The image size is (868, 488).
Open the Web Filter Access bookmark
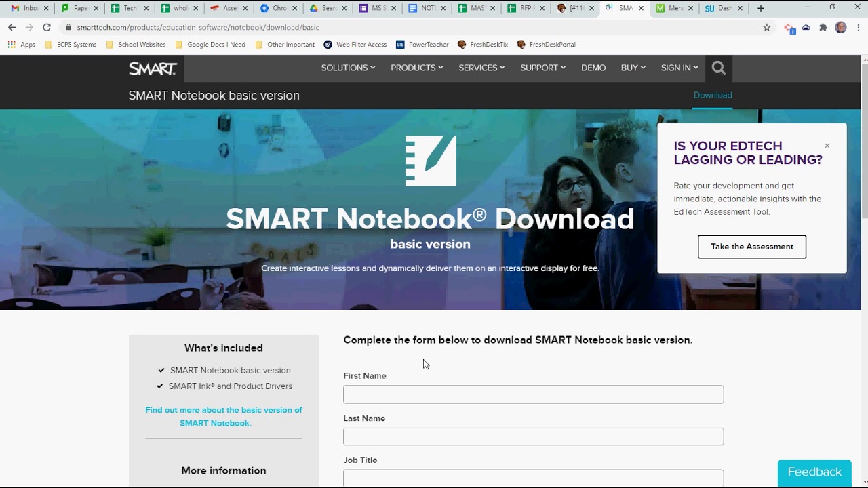point(355,45)
